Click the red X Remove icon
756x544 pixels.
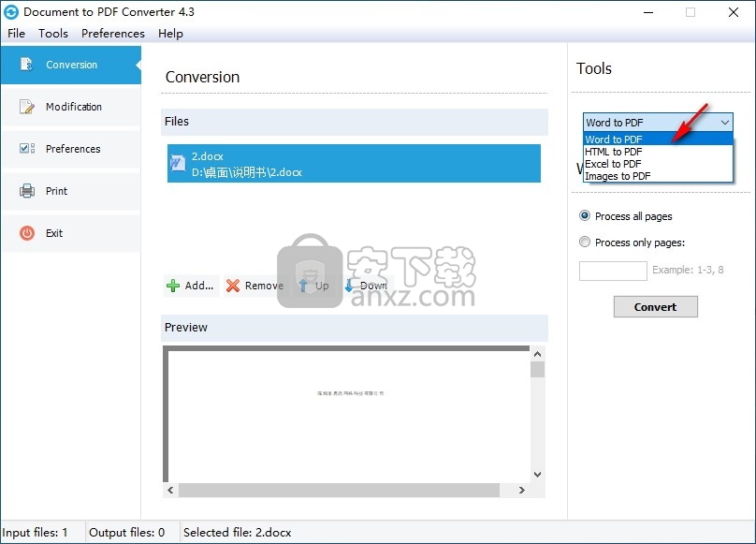[233, 286]
